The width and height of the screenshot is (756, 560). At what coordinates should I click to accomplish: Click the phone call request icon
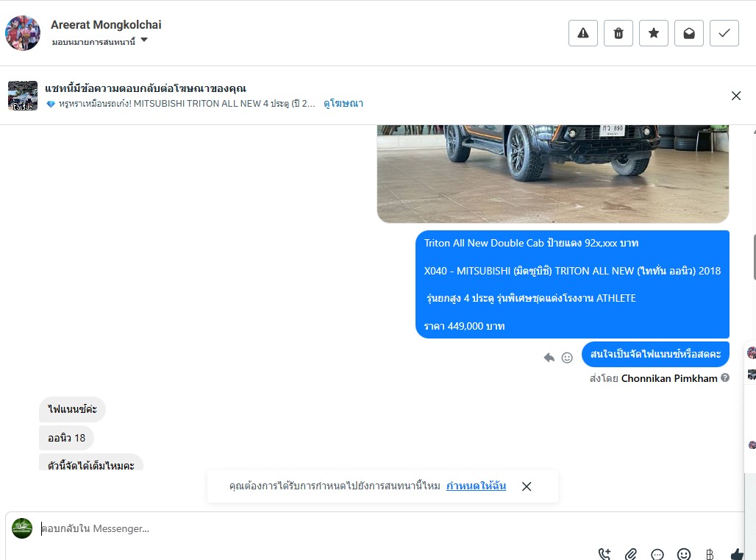[604, 554]
